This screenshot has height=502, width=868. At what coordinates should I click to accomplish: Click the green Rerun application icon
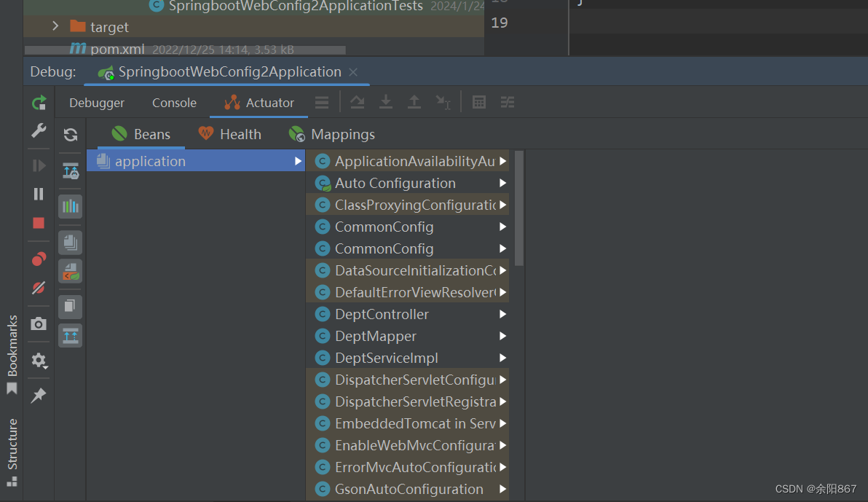click(x=39, y=103)
